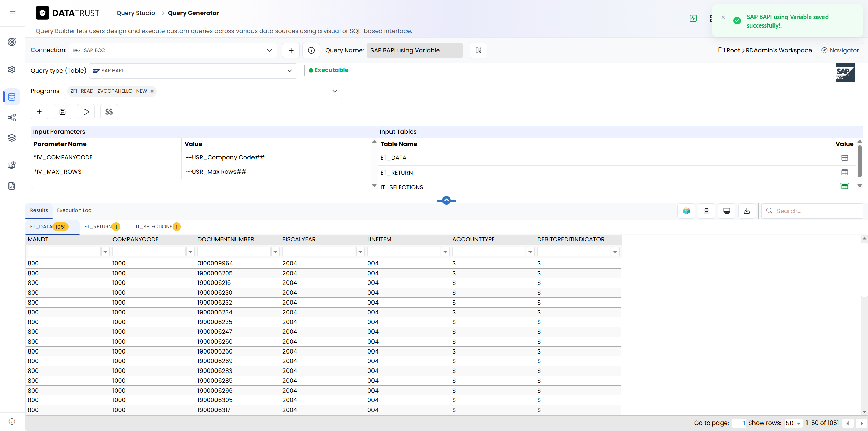Click the save query icon

(x=63, y=112)
